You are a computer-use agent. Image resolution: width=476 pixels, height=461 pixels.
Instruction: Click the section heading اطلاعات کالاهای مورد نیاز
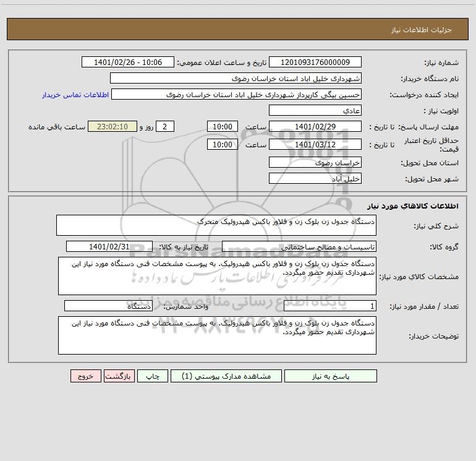click(412, 206)
